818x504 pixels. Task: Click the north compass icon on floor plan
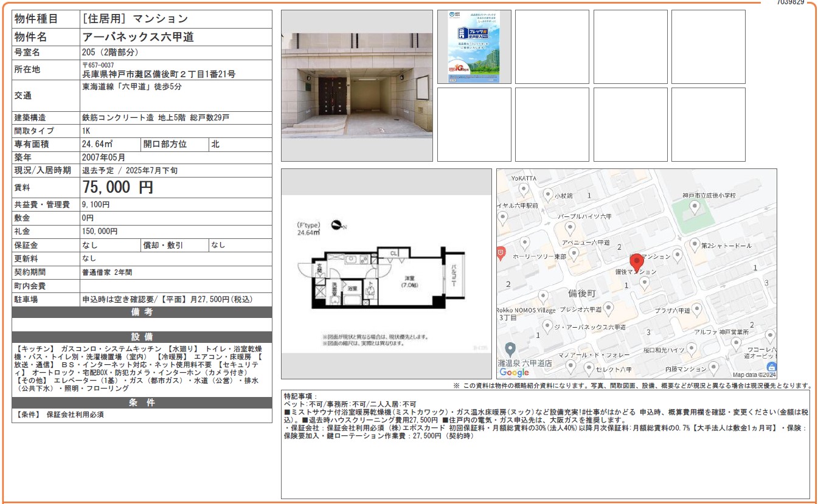pos(339,226)
